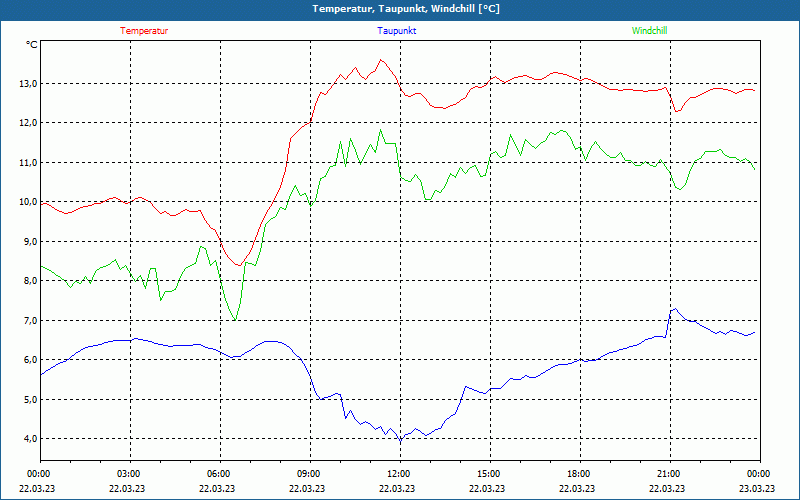Click the 7,0 y-axis value
The image size is (800, 500).
tap(30, 320)
